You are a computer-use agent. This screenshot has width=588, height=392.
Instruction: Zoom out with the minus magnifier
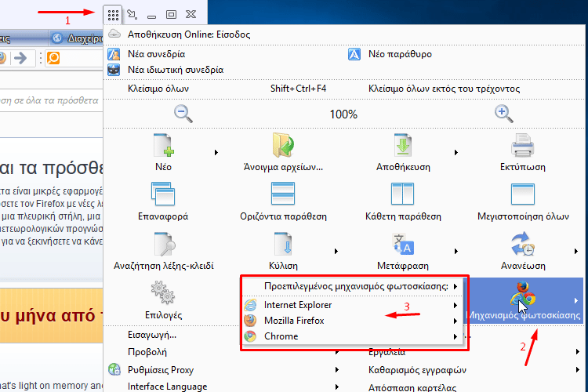(x=183, y=114)
